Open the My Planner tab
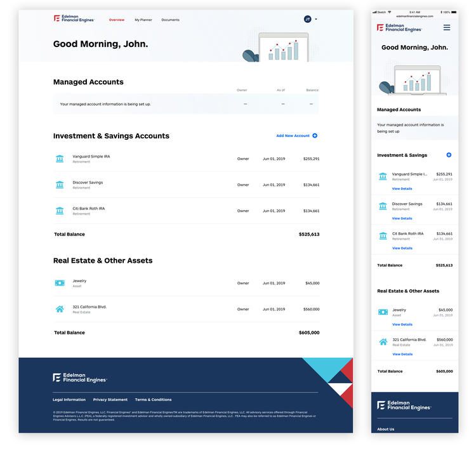Viewport: 476px width, 455px height. point(143,20)
